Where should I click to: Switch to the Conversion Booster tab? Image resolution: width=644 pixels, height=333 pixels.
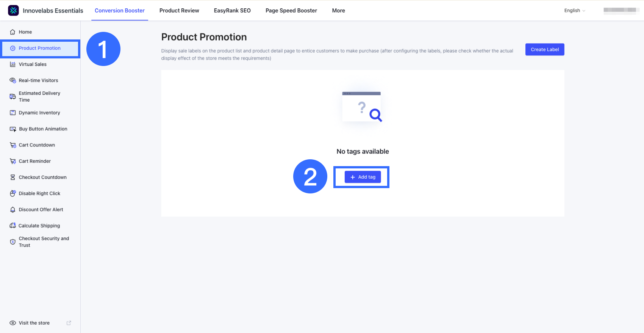[x=120, y=11]
